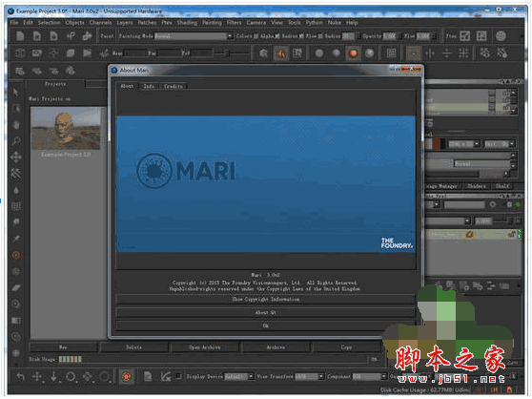Open the Painting Mode dropdown
This screenshot has height=399, width=532.
[194, 36]
